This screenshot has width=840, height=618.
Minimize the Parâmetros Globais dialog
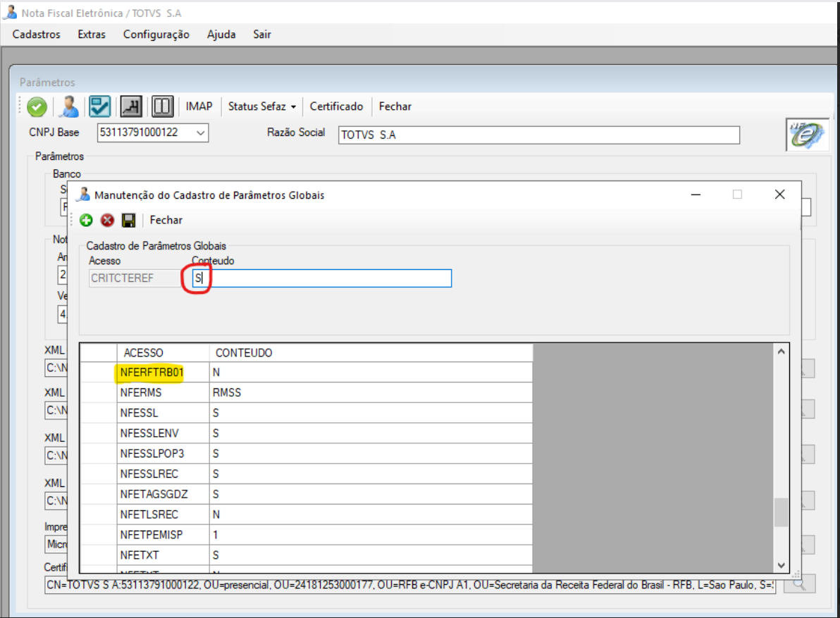point(696,195)
